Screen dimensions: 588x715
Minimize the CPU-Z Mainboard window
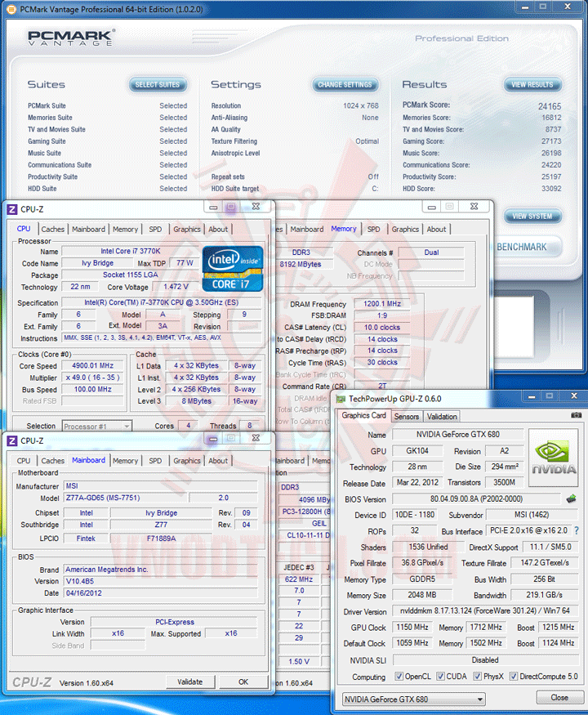tap(213, 438)
